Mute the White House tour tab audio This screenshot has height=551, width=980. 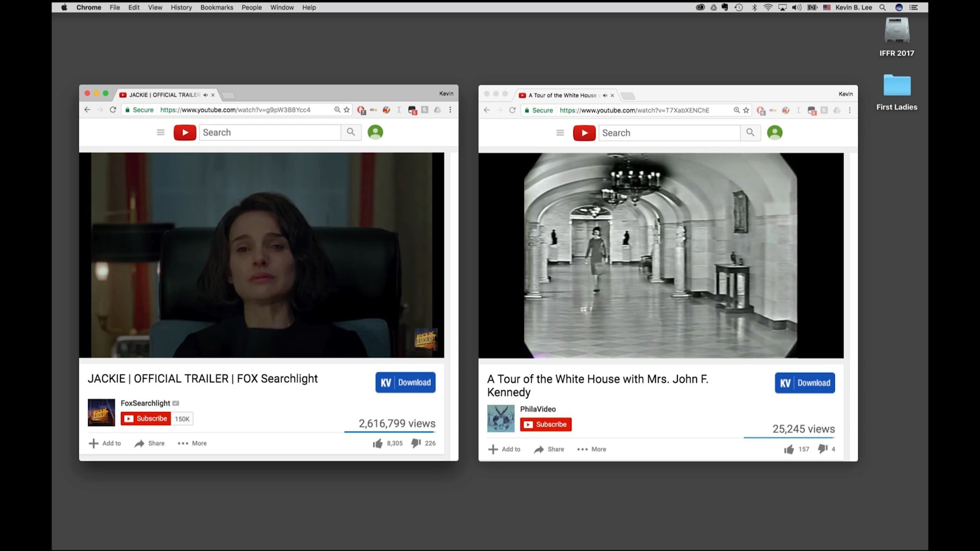(x=605, y=96)
